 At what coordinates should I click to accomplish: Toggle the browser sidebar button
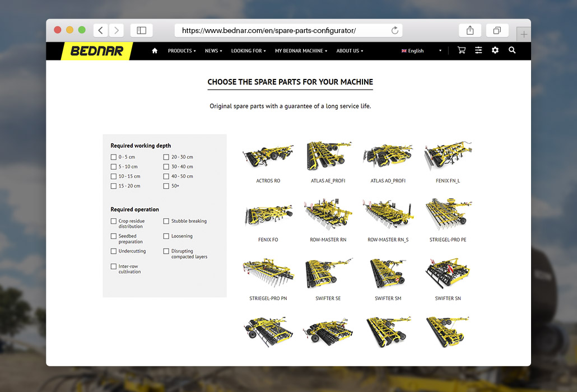point(141,31)
